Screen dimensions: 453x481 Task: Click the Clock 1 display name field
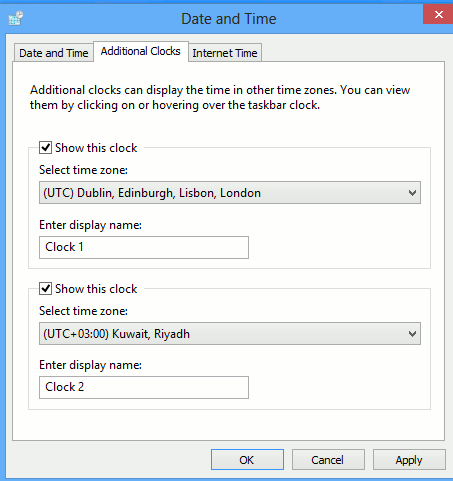[144, 247]
